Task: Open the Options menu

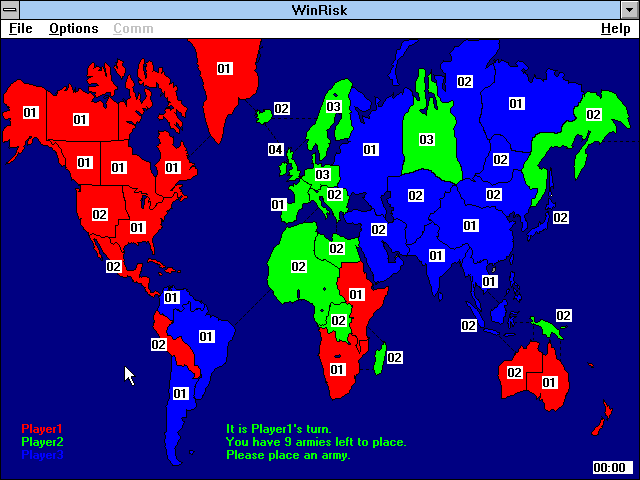Action: pyautogui.click(x=73, y=29)
